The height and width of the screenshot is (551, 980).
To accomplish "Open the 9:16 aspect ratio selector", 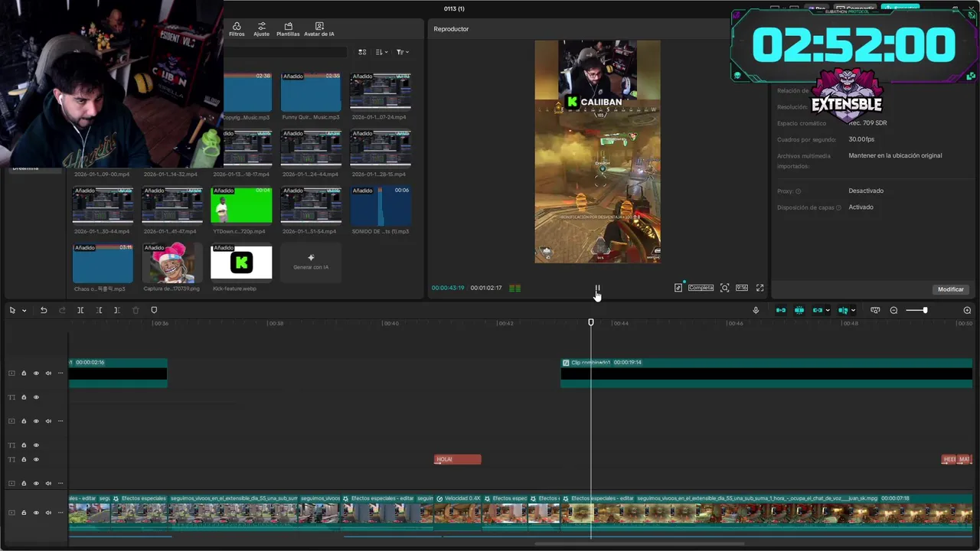I will pos(742,288).
